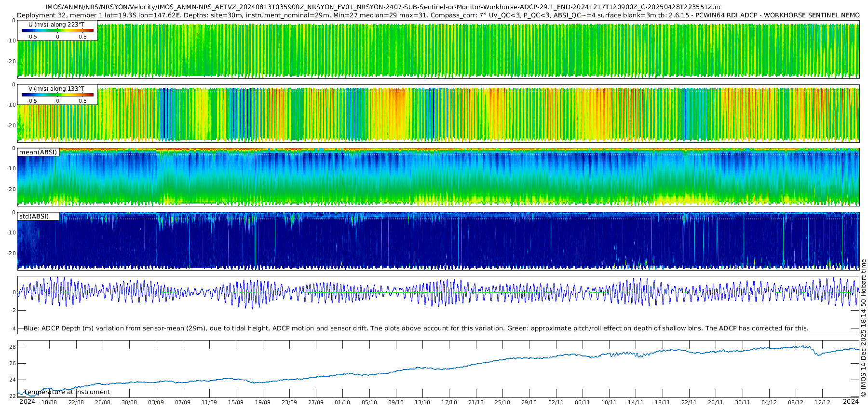Viewport: 868px width, 410px height.
Task: Select the 01/10 date tick label
Action: pyautogui.click(x=342, y=402)
